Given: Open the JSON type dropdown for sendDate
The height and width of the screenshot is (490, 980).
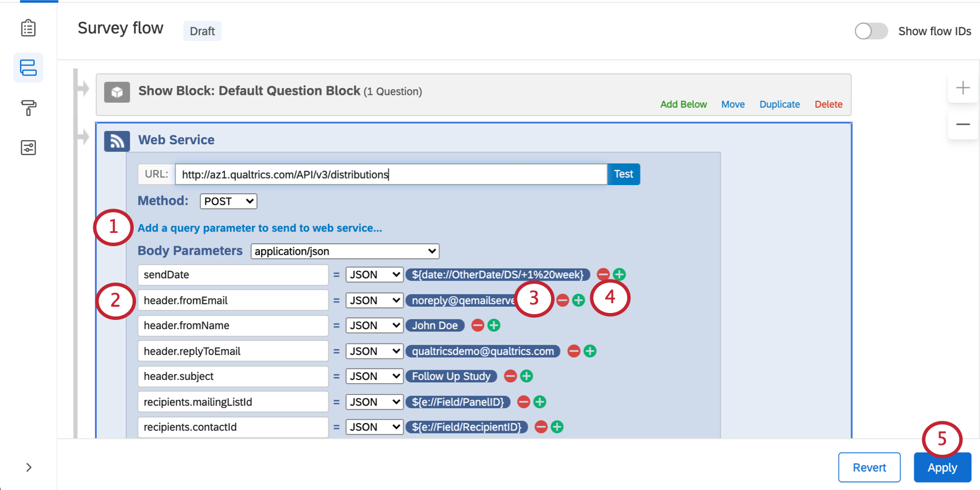Looking at the screenshot, I should 374,275.
